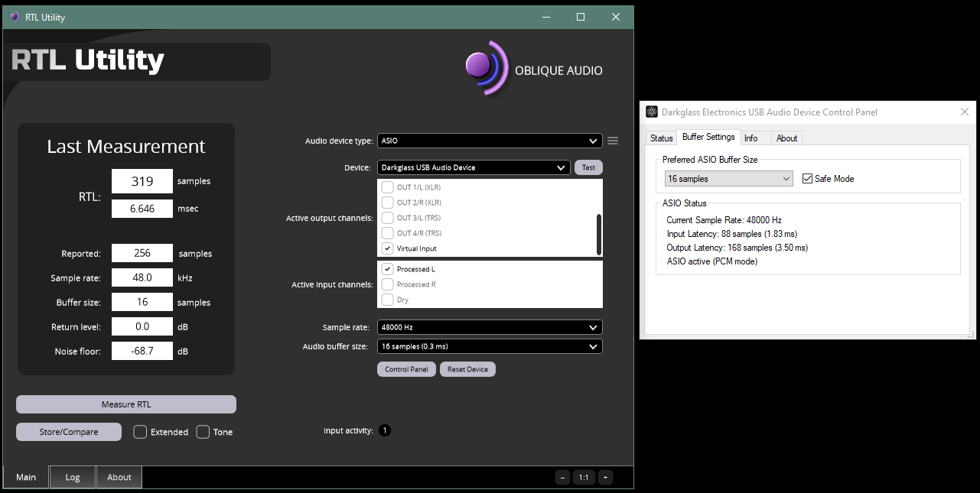Click the output channels list scrollbar
980x493 pixels.
click(599, 235)
